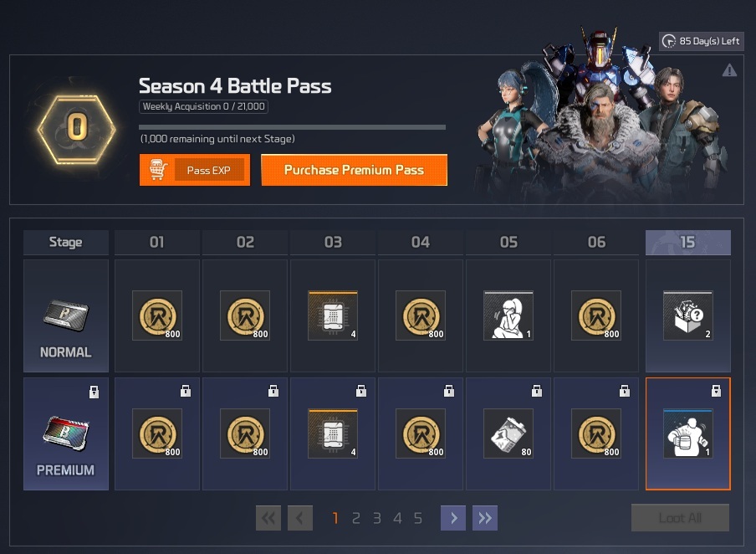756x554 pixels.
Task: Click the warning triangle info icon
Action: click(729, 70)
